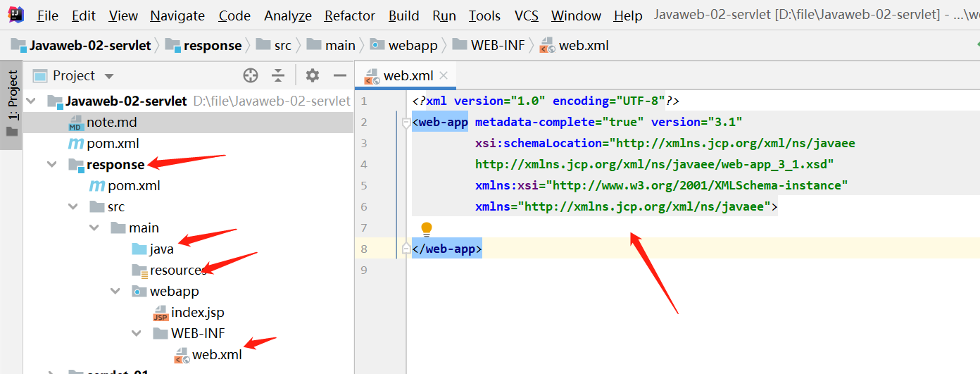Select Javaweb-02-servlet breadcrumb
Viewport: 980px width, 374px height.
point(81,45)
